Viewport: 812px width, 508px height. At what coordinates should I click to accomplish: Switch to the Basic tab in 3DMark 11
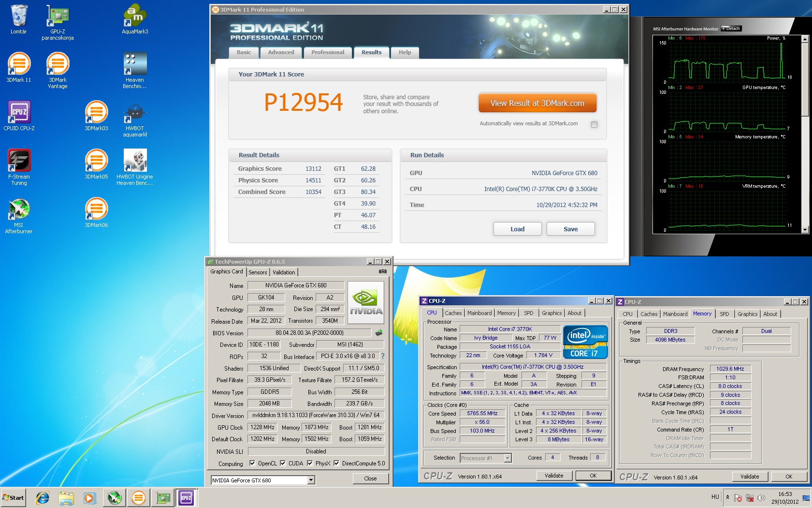[244, 52]
